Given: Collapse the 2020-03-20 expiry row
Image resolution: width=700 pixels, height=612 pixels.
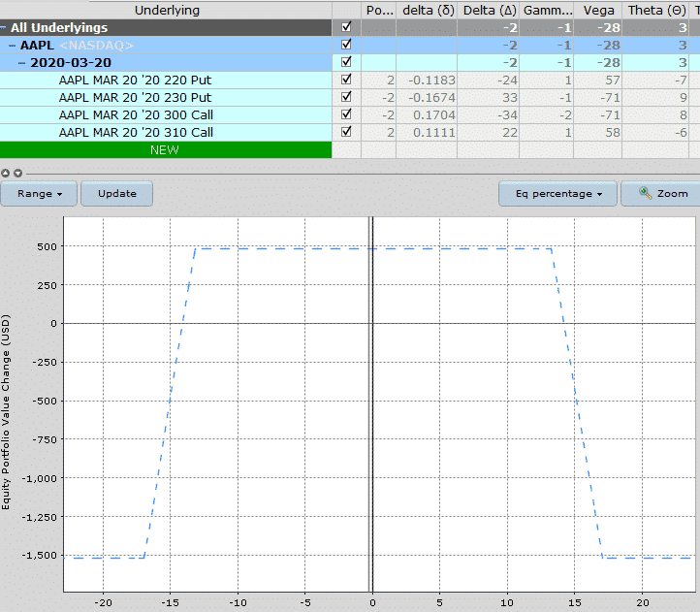Looking at the screenshot, I should [x=22, y=63].
